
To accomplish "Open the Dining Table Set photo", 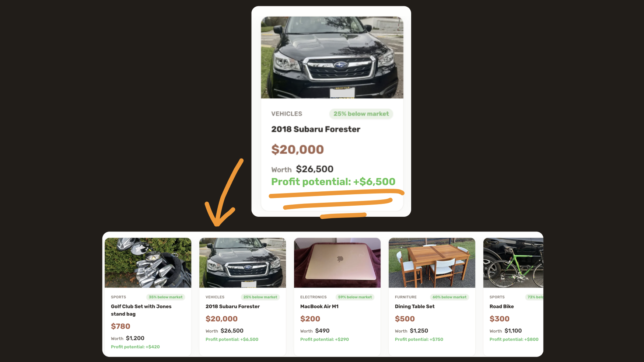I will click(x=432, y=262).
